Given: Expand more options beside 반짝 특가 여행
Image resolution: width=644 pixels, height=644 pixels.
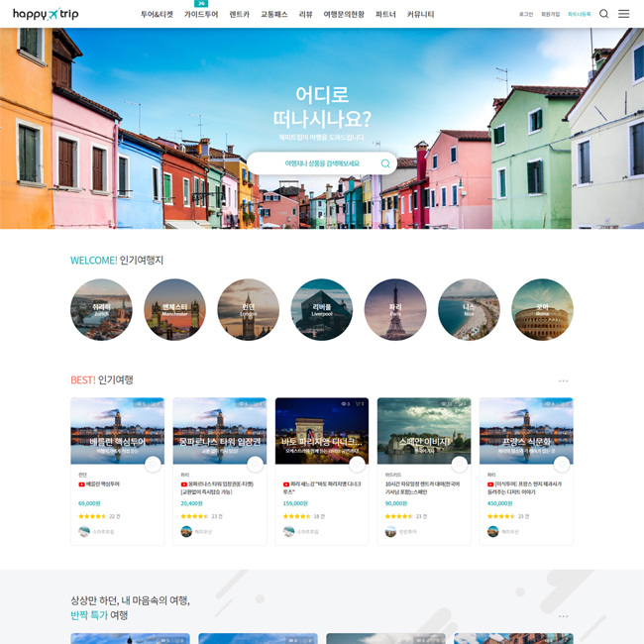Looking at the screenshot, I should (x=563, y=616).
